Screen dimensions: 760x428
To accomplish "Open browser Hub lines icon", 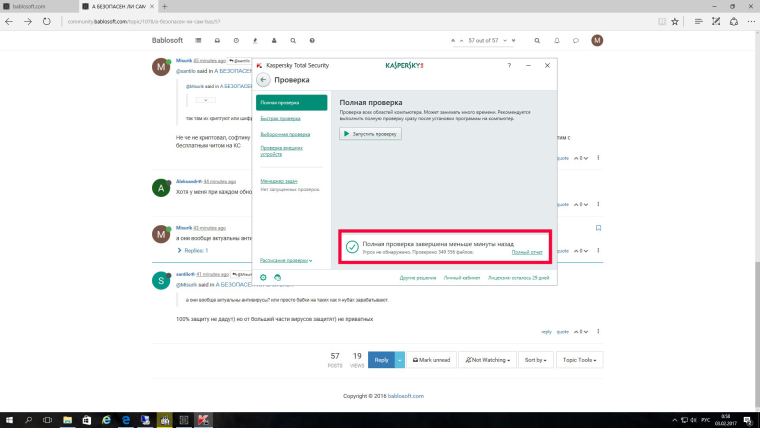I will pos(698,21).
